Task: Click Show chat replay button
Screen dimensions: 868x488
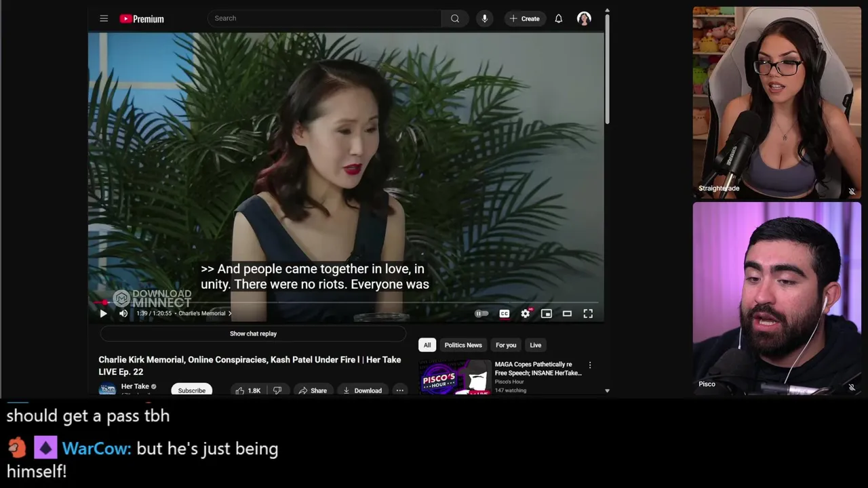Action: pyautogui.click(x=253, y=333)
